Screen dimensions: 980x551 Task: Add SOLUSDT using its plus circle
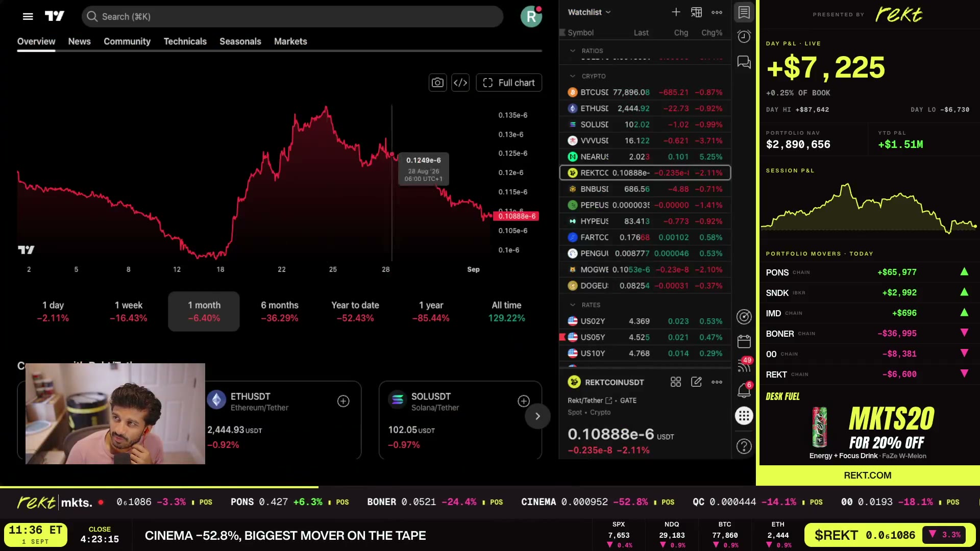(524, 402)
